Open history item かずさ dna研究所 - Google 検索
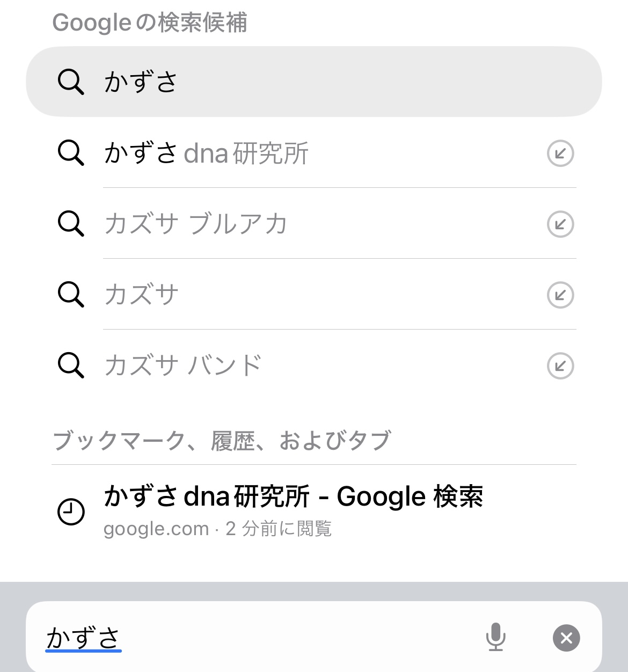 (x=293, y=496)
